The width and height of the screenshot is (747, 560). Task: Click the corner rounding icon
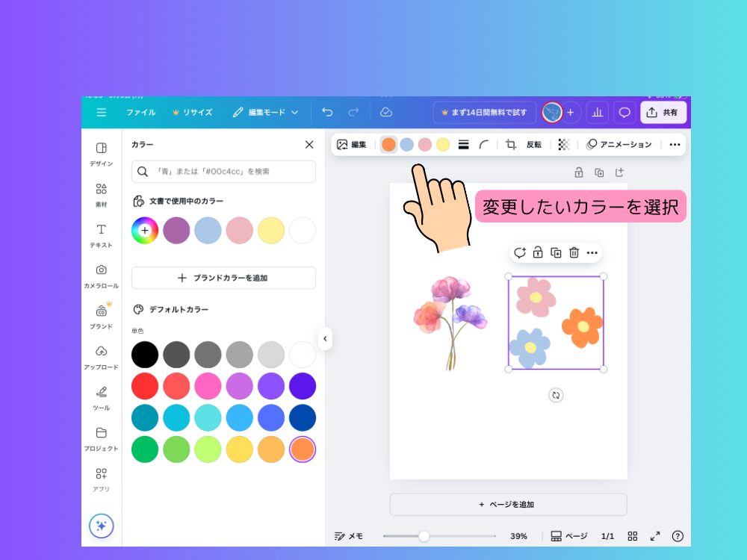pyautogui.click(x=484, y=145)
